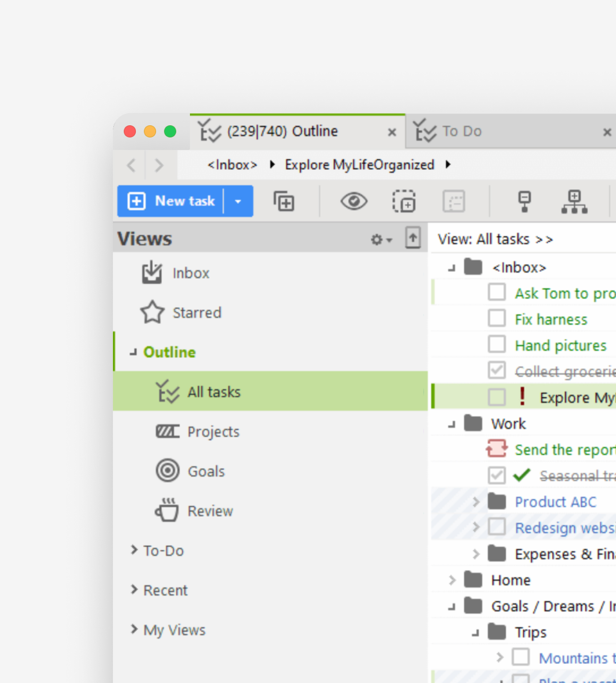Select the Fix harness task text

coord(551,319)
